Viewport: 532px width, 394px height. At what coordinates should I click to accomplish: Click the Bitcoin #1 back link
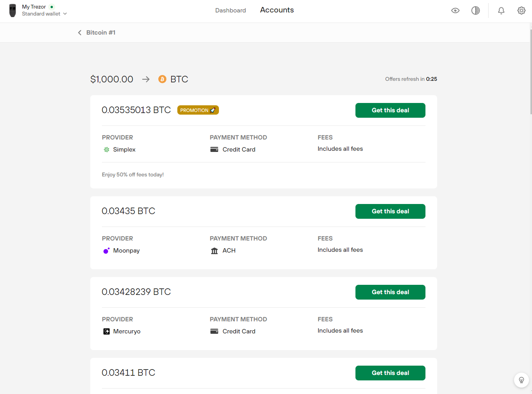101,33
